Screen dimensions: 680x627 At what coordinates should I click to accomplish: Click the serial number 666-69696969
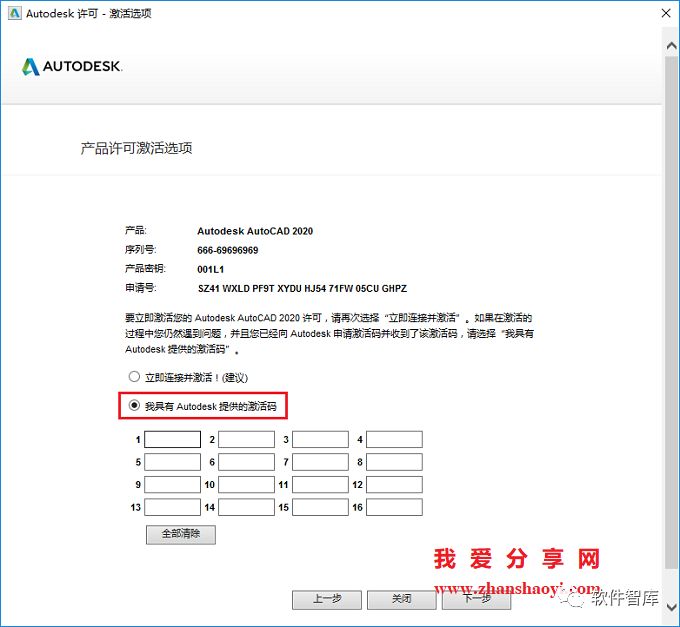[228, 250]
